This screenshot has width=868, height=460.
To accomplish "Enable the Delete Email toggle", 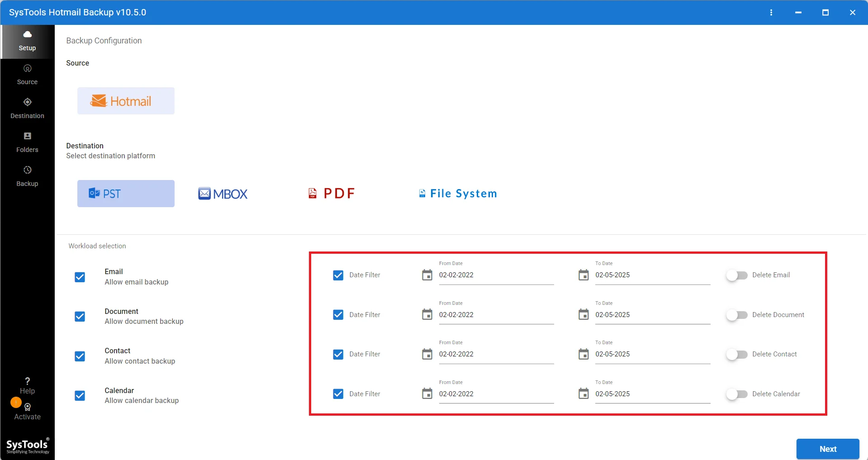I will coord(737,275).
